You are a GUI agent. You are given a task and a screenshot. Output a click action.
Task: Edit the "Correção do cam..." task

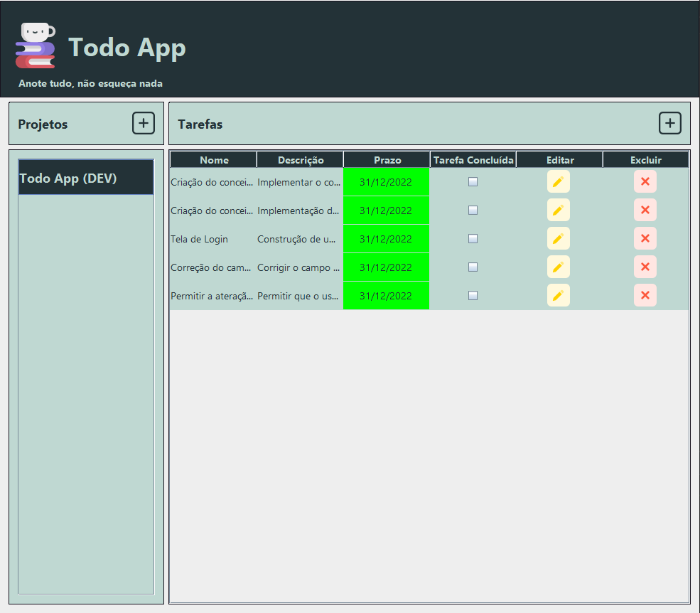[558, 267]
